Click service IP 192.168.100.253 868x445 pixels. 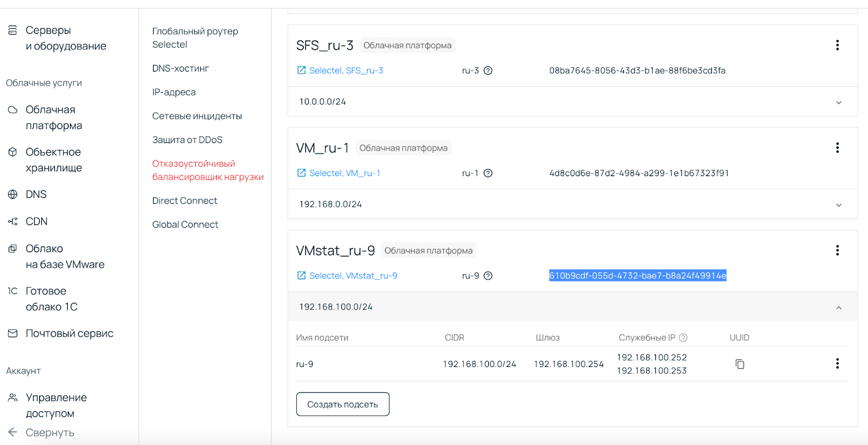click(x=652, y=371)
